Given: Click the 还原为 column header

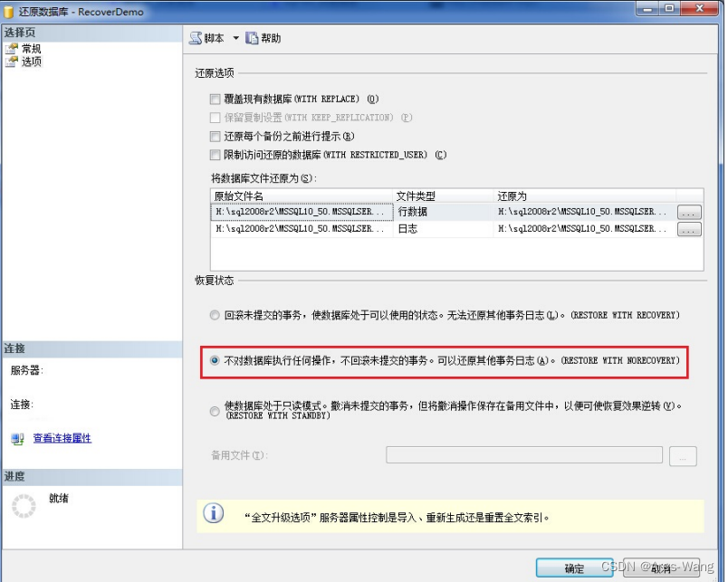Looking at the screenshot, I should [585, 196].
